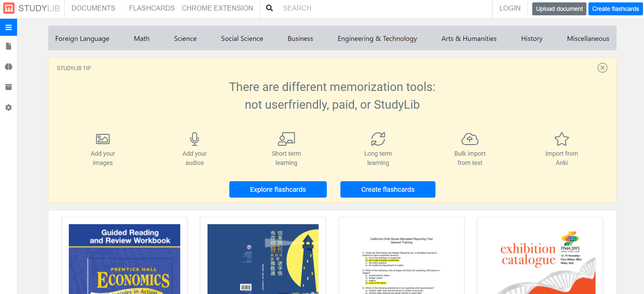Open the settings gear in sidebar

[9, 108]
